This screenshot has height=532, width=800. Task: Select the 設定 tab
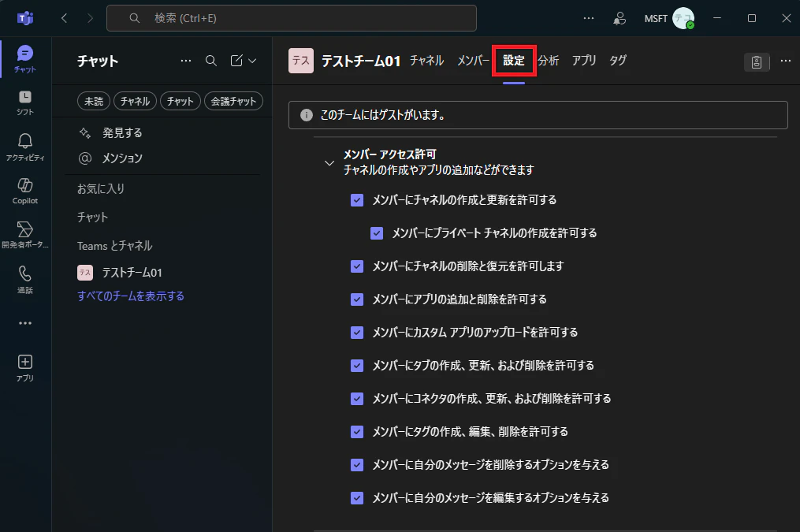point(514,61)
